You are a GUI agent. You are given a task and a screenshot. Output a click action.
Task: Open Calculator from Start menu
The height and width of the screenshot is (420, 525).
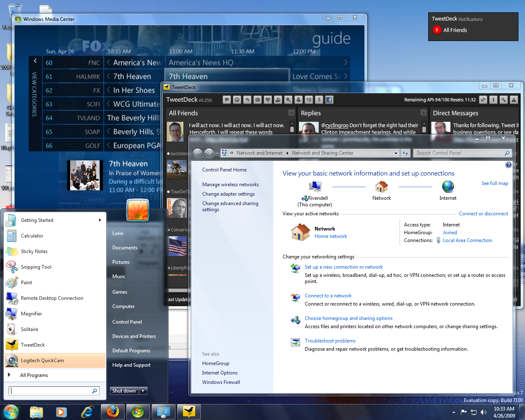pyautogui.click(x=55, y=236)
